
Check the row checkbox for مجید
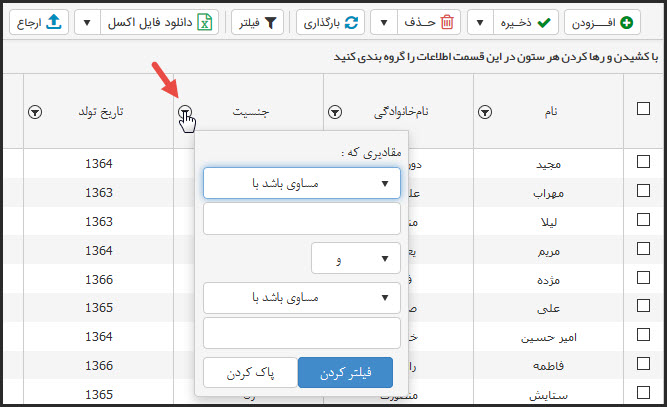[x=643, y=162]
